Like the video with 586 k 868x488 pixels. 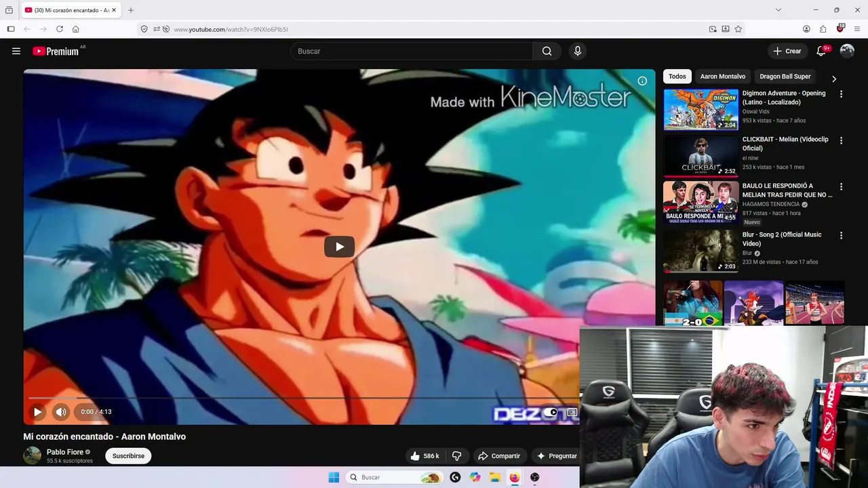coord(425,456)
